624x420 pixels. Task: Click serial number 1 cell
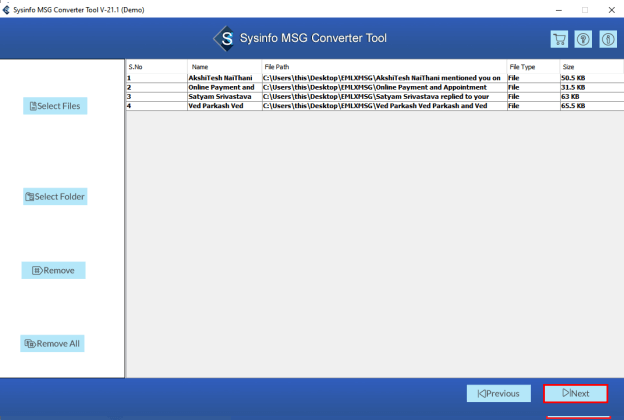[156, 78]
